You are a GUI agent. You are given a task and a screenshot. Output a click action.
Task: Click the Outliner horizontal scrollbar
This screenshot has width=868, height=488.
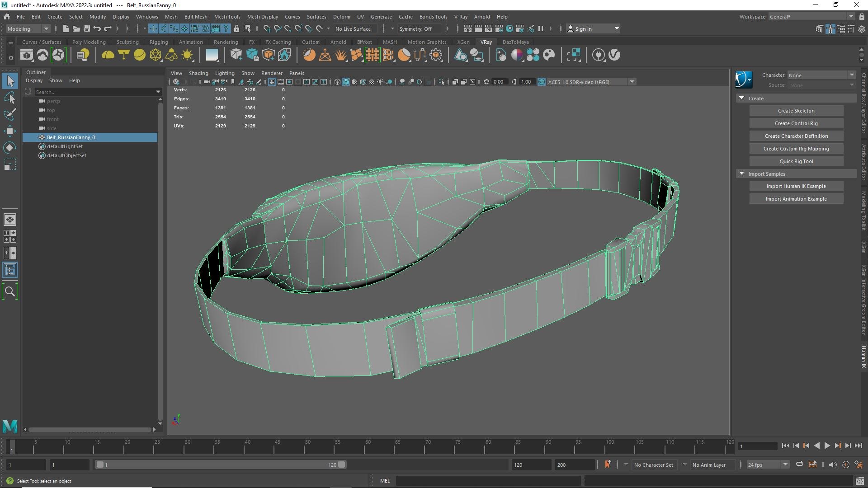tap(90, 429)
